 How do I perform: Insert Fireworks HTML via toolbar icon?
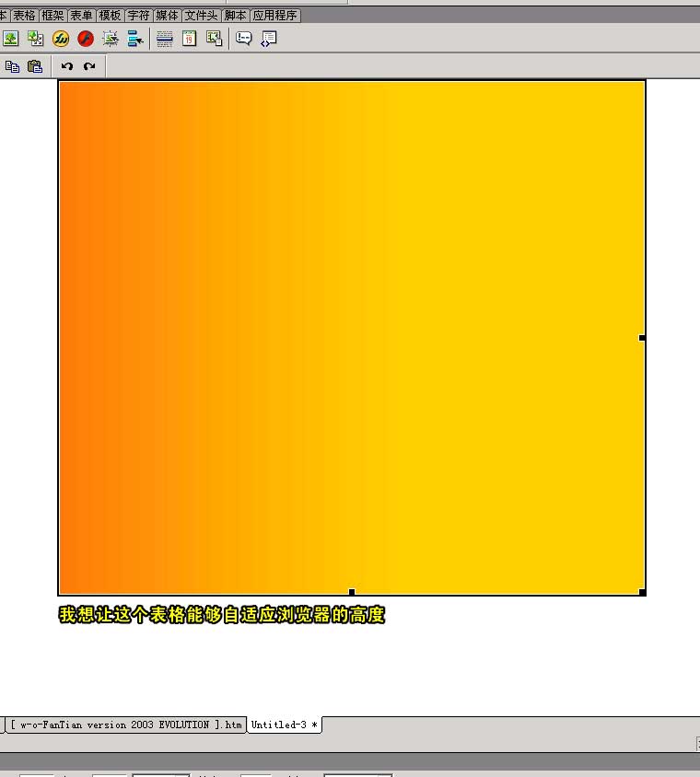click(61, 38)
